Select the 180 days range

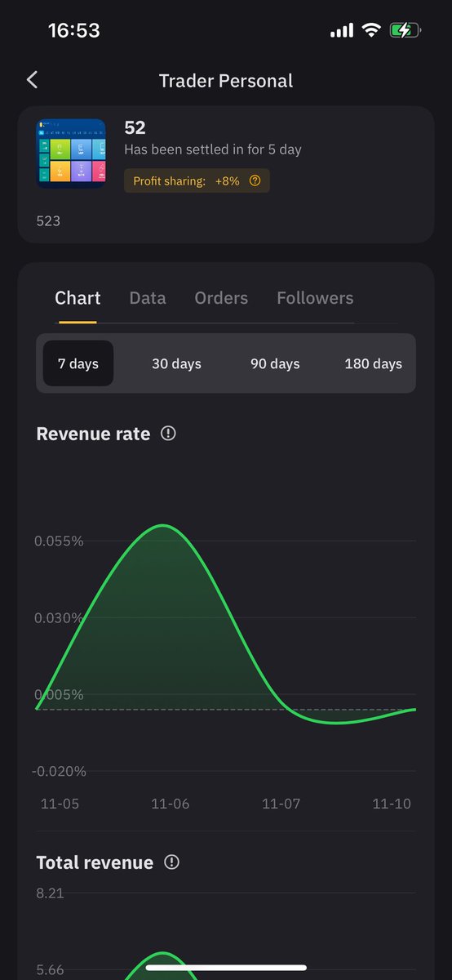[x=374, y=363]
